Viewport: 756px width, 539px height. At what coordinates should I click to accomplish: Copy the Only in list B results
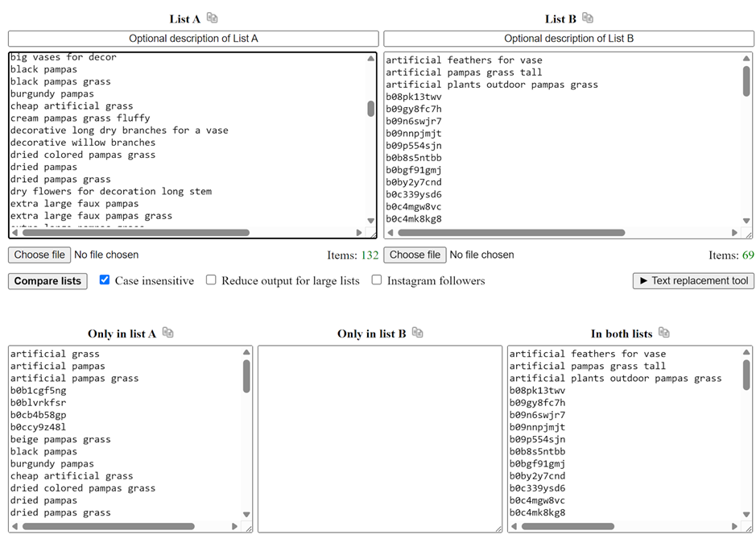point(418,333)
